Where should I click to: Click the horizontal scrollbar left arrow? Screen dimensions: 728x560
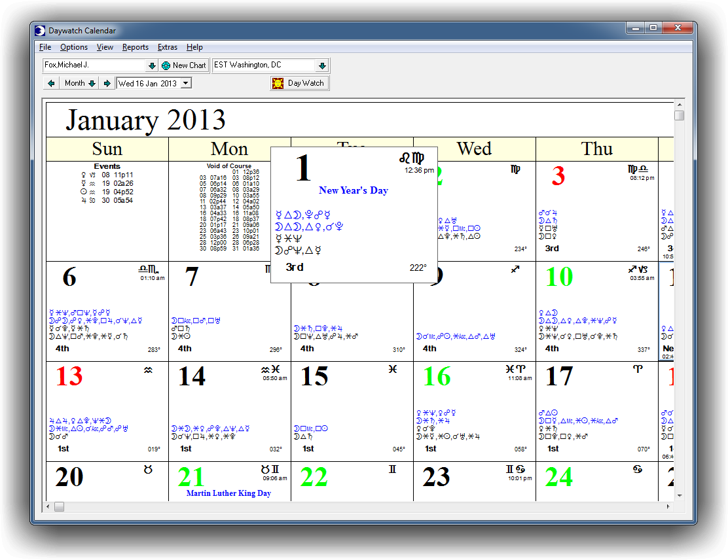[48, 506]
